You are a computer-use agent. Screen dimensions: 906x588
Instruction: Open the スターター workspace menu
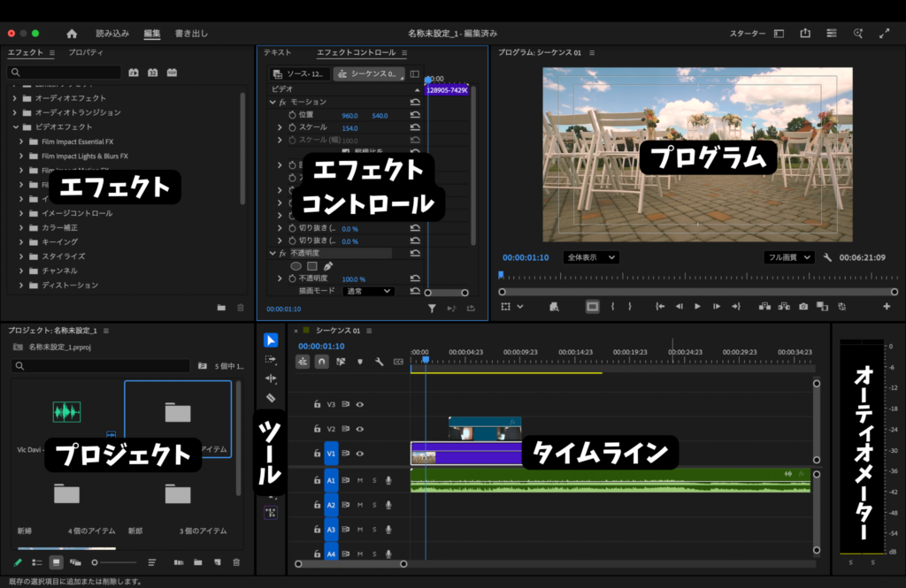point(747,34)
